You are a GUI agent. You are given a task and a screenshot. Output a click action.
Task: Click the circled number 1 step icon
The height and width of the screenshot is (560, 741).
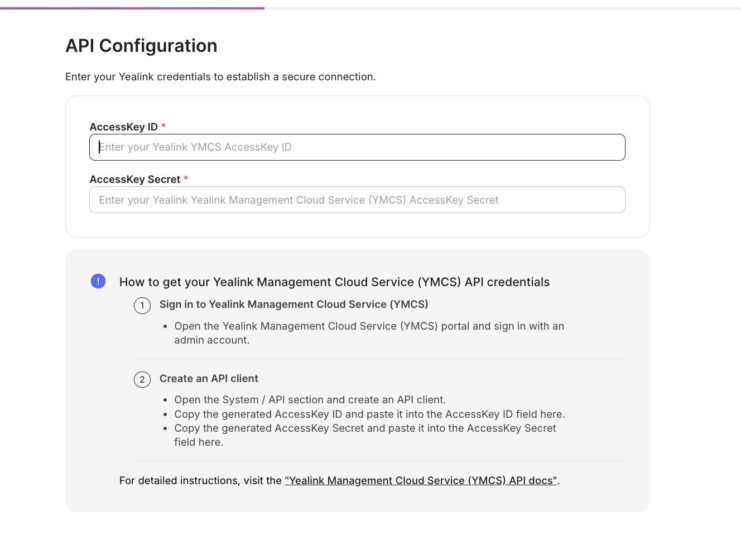[x=142, y=306]
